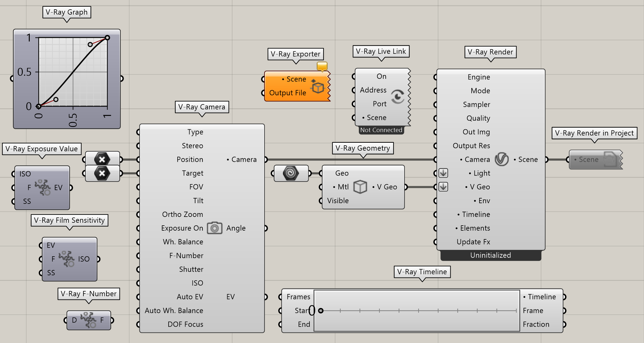Select the V-Ray Live Link label tag
Screen dimensions: 644x343
[x=381, y=51]
